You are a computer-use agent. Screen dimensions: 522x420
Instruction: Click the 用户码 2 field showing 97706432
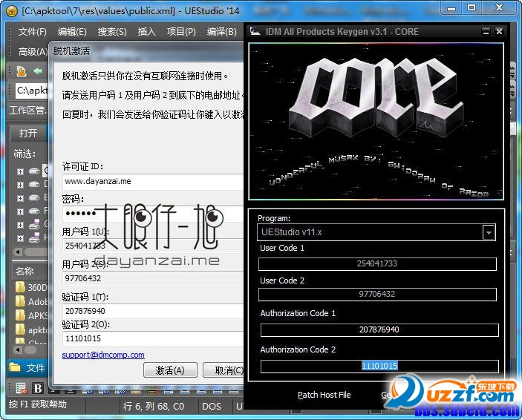click(154, 278)
